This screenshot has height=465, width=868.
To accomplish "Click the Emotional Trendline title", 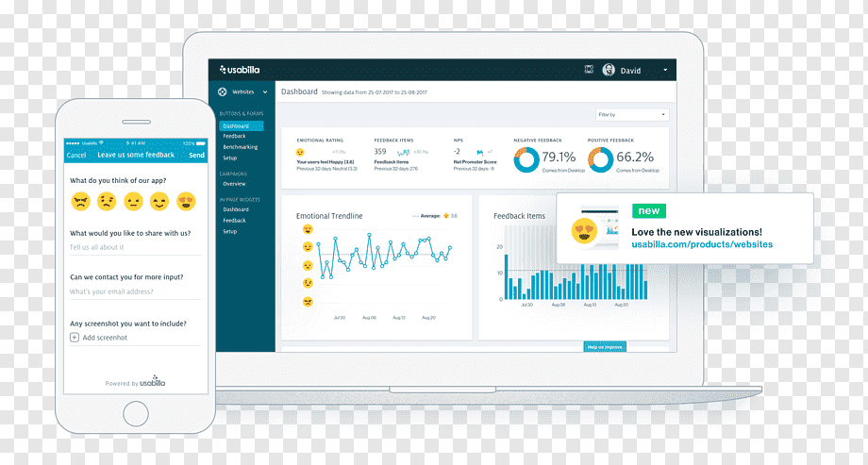I will (x=329, y=216).
